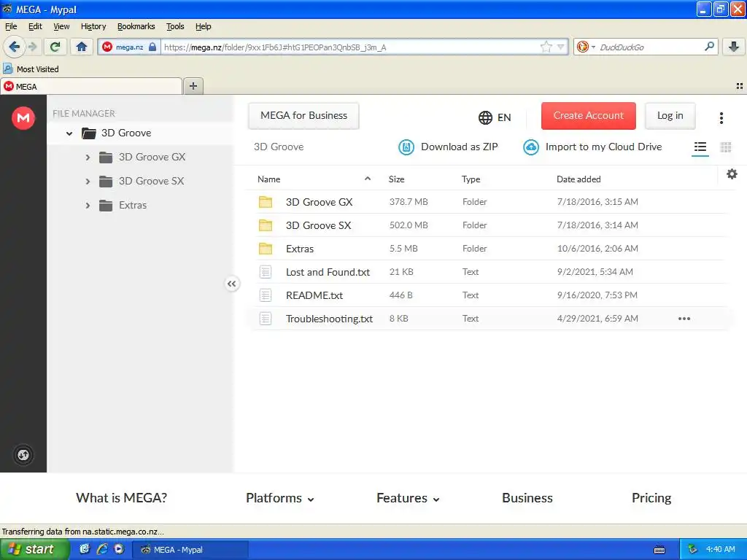Open the browser Downloads arrow button

tap(734, 47)
